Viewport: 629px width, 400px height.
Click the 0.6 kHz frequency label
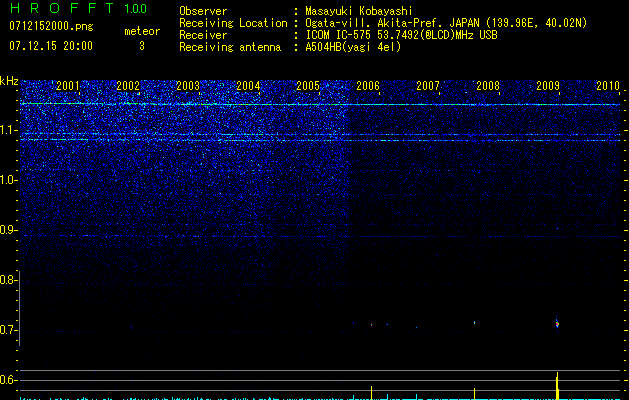(x=8, y=380)
